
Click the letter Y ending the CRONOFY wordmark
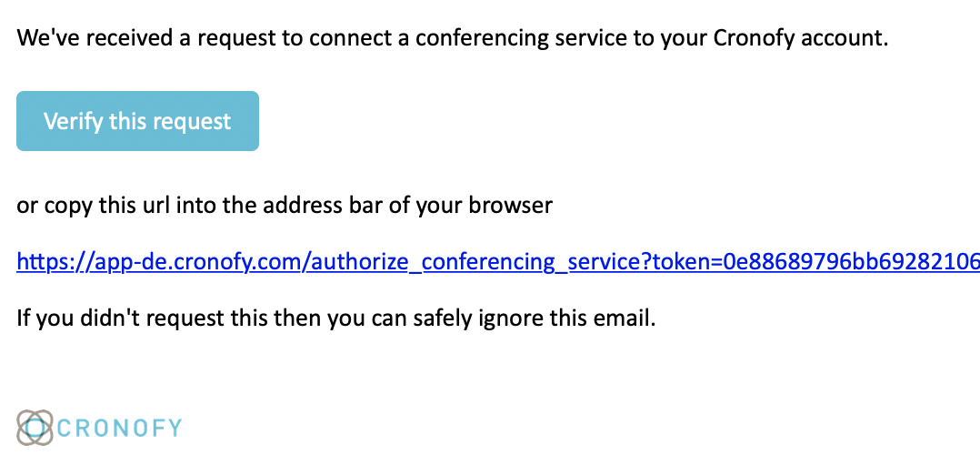tap(175, 428)
